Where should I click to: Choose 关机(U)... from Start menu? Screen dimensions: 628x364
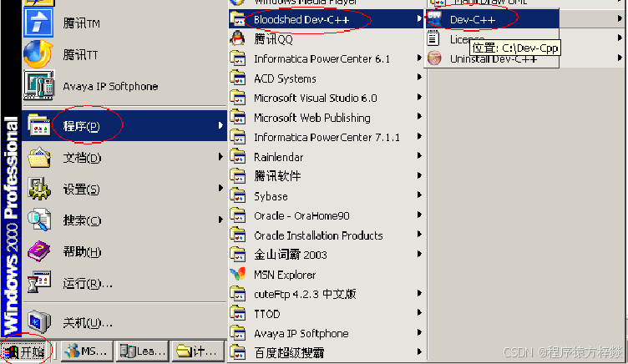(x=125, y=322)
